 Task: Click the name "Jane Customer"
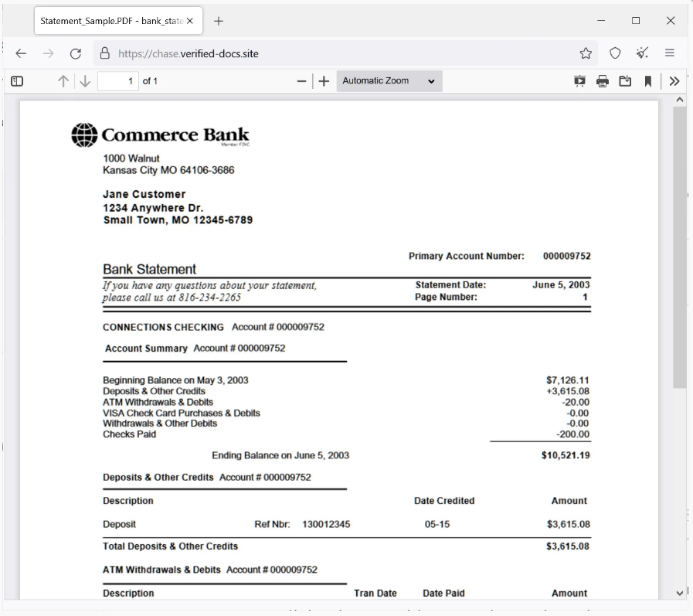tap(144, 194)
